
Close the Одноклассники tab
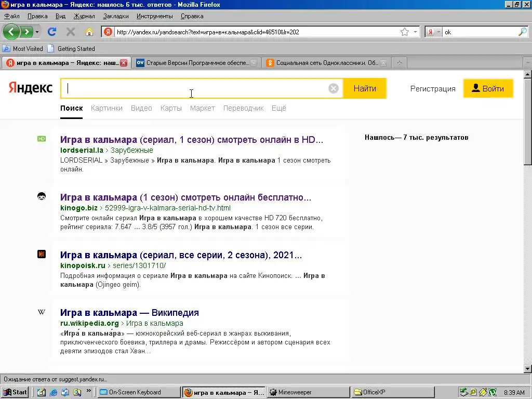383,63
